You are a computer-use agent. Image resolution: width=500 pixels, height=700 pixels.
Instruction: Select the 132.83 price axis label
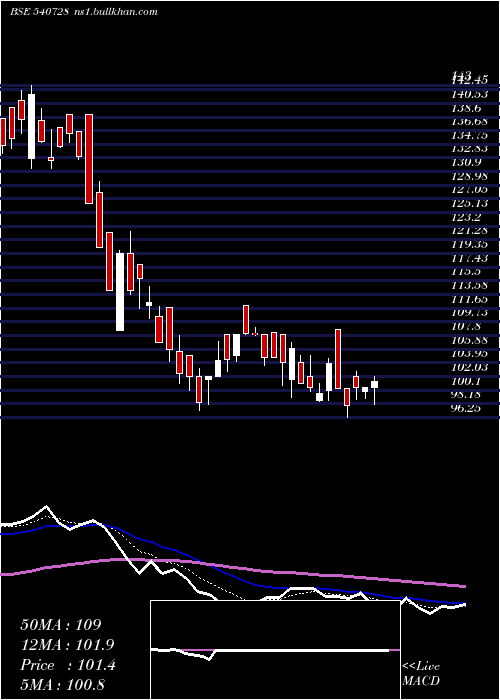pos(468,149)
